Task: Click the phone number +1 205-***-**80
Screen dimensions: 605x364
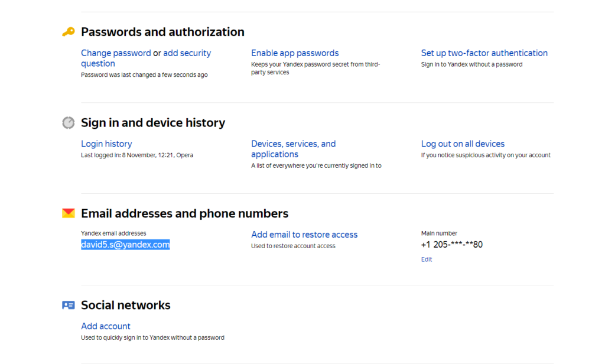Action: click(x=452, y=245)
